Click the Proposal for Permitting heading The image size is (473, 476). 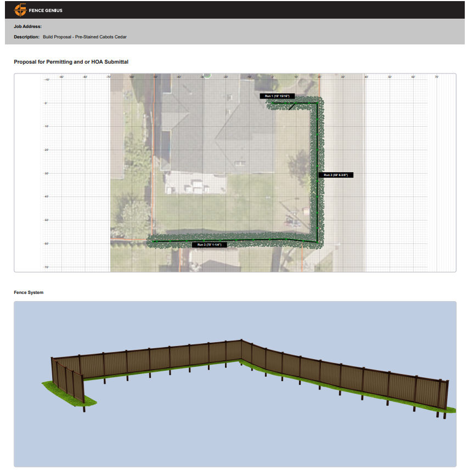pos(71,62)
